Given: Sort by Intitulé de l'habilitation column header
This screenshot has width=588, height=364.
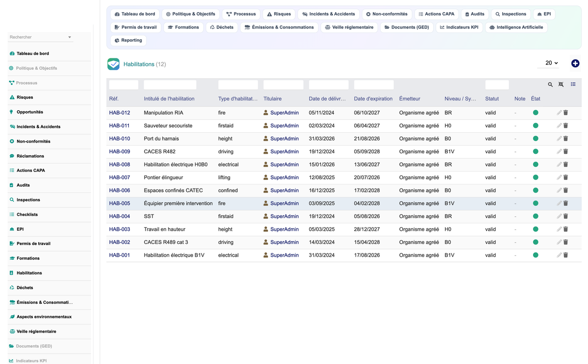Looking at the screenshot, I should (169, 99).
